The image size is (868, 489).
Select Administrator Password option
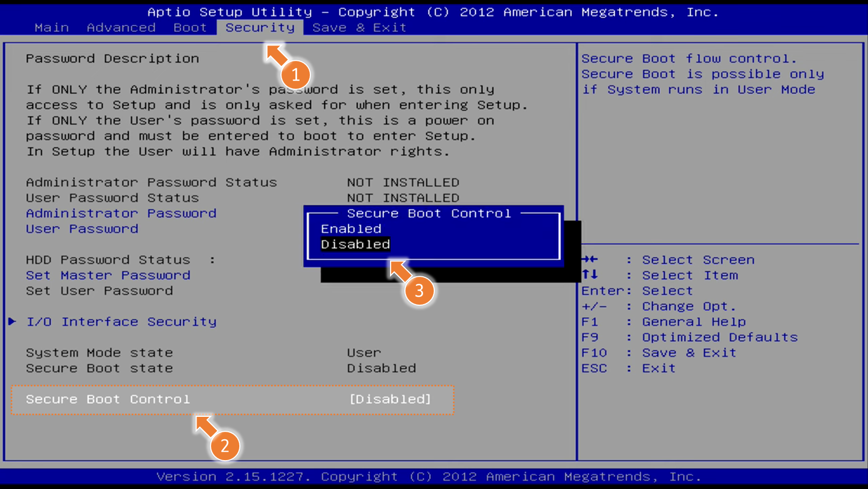[x=121, y=213]
